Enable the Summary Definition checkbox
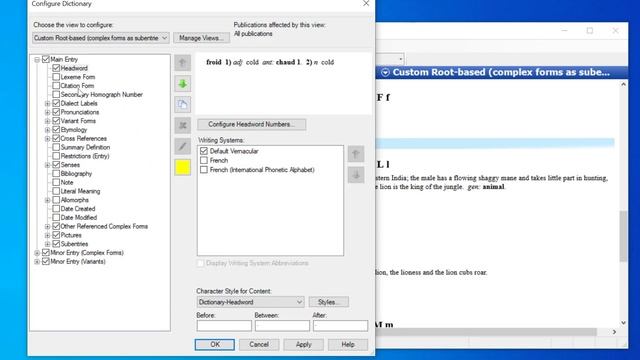The width and height of the screenshot is (640, 360). (x=56, y=147)
